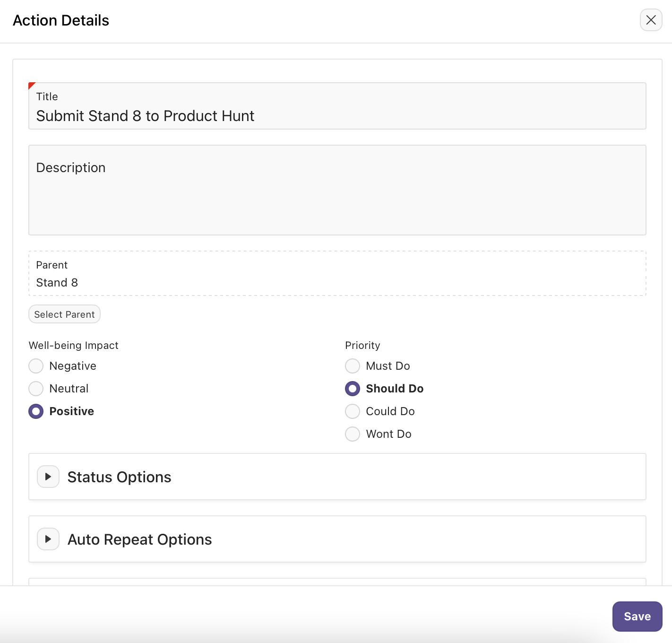Select Neutral well-being impact
Image resolution: width=672 pixels, height=643 pixels.
tap(36, 389)
